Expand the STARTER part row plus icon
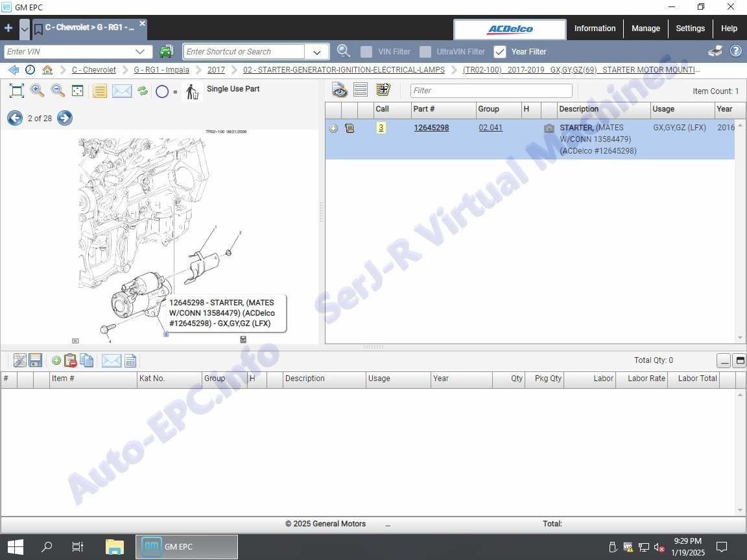This screenshot has height=560, width=747. pos(333,128)
